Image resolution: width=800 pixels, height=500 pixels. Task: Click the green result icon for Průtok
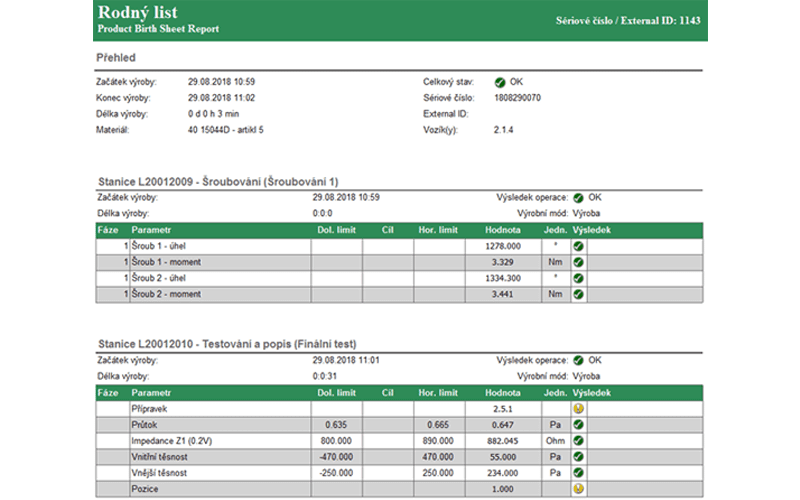(x=579, y=425)
